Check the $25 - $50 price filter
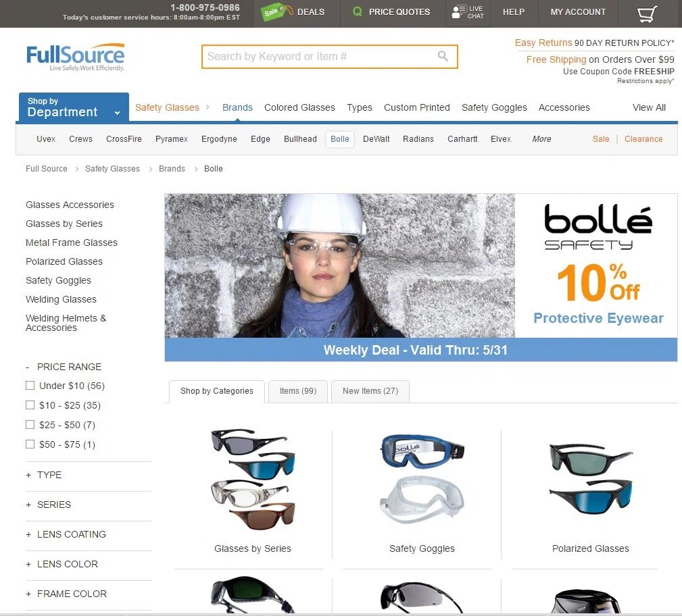Screen dimensions: 682x616 pos(30,424)
